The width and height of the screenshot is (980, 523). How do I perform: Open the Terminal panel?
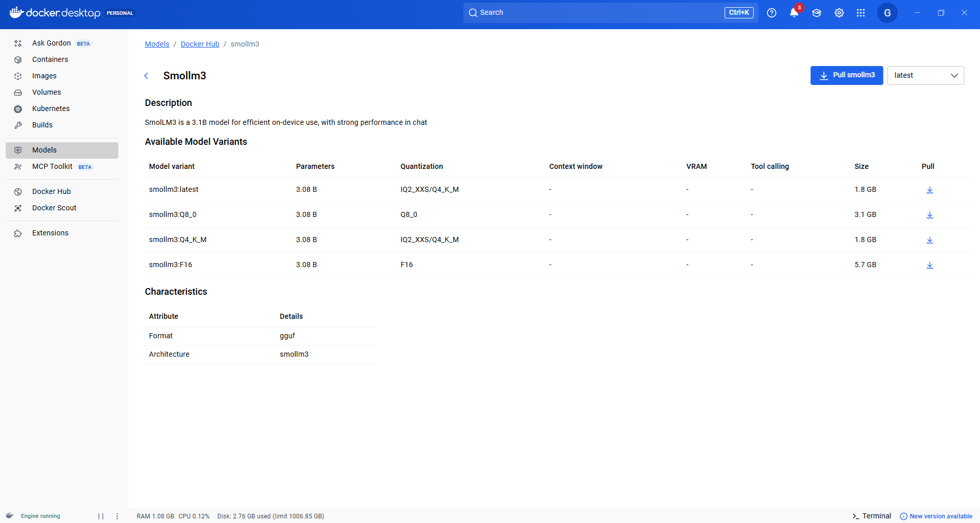point(871,516)
